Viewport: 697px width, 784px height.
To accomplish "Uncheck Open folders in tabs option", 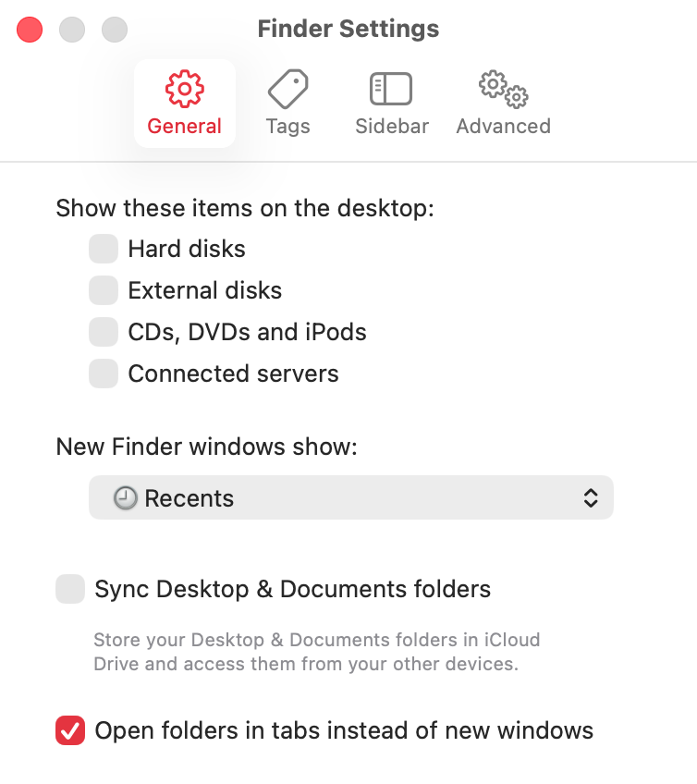I will tap(70, 730).
